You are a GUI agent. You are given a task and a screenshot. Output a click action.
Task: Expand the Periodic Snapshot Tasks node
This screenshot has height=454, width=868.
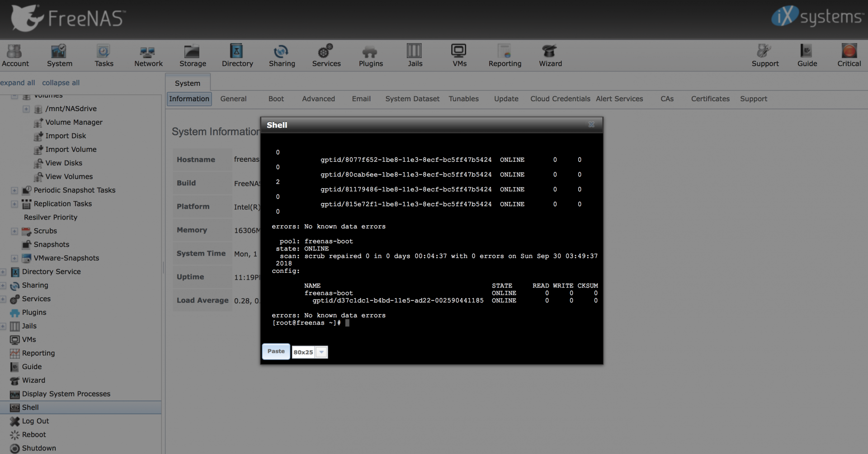coord(14,190)
